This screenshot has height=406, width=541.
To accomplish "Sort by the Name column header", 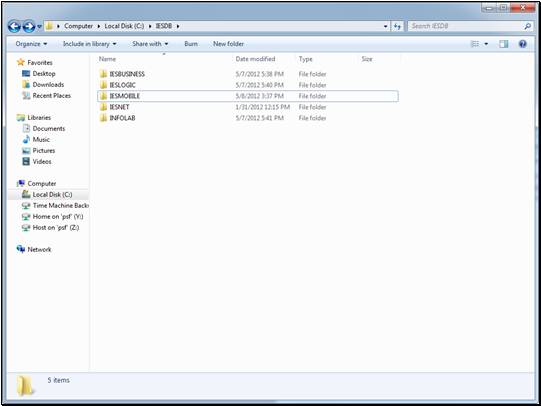I will pos(107,59).
